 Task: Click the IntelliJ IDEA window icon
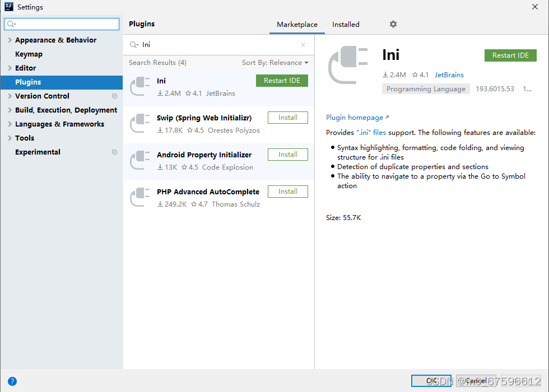(x=9, y=7)
